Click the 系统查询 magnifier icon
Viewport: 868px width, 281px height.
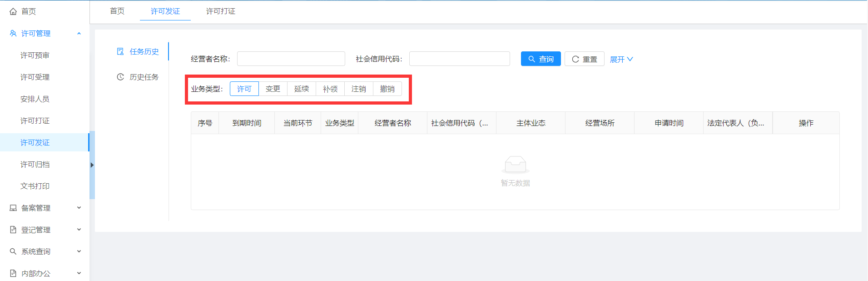(13, 251)
